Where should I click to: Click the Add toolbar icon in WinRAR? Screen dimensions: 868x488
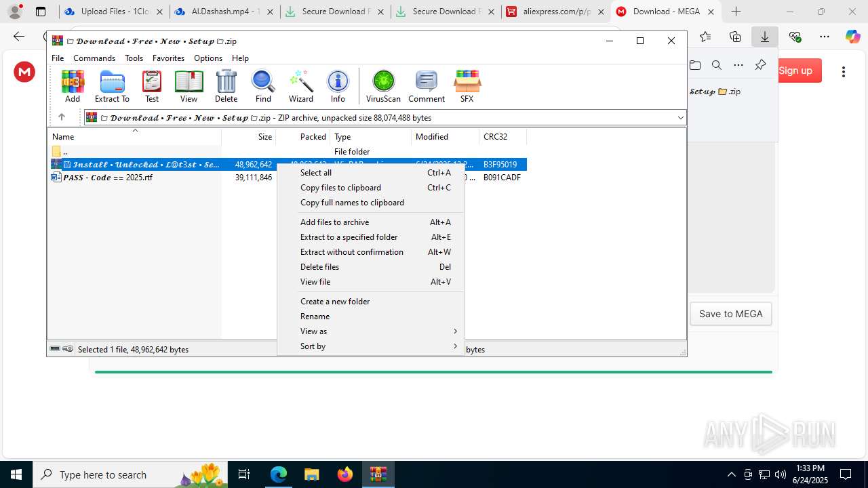point(73,86)
